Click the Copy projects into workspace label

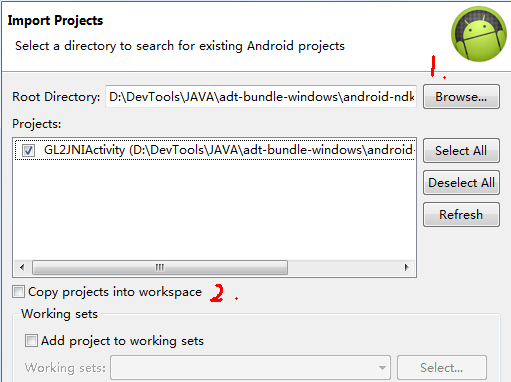115,292
